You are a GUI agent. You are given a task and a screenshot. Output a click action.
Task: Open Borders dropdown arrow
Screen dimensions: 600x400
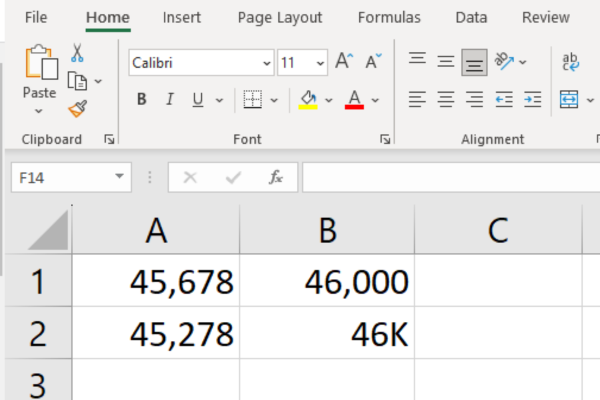tap(274, 100)
